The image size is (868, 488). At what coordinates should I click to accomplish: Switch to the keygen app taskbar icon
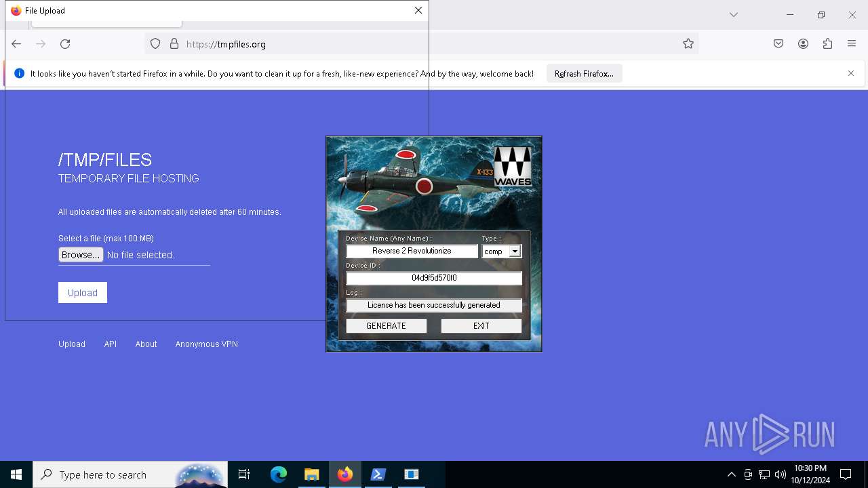pos(412,474)
